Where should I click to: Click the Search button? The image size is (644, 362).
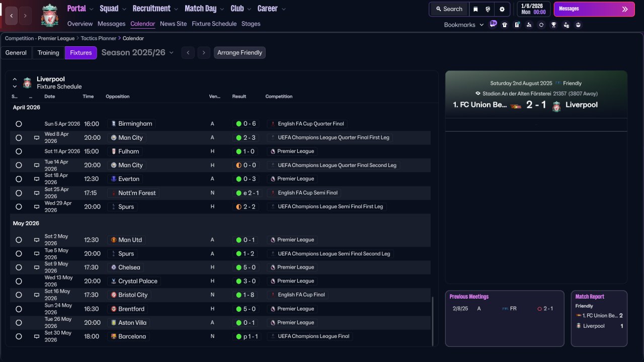tap(449, 9)
